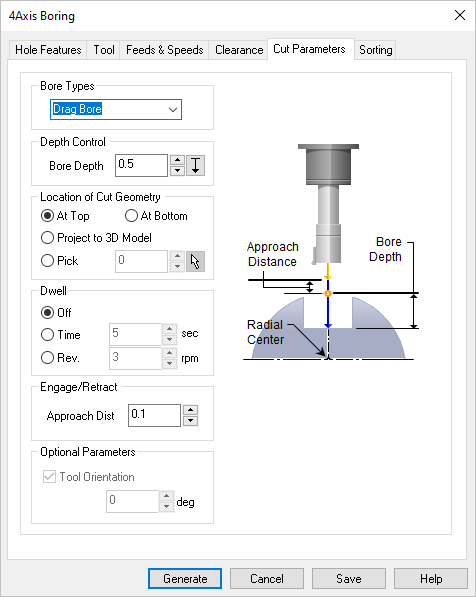Open Help for this dialog
The image size is (476, 597).
(431, 579)
